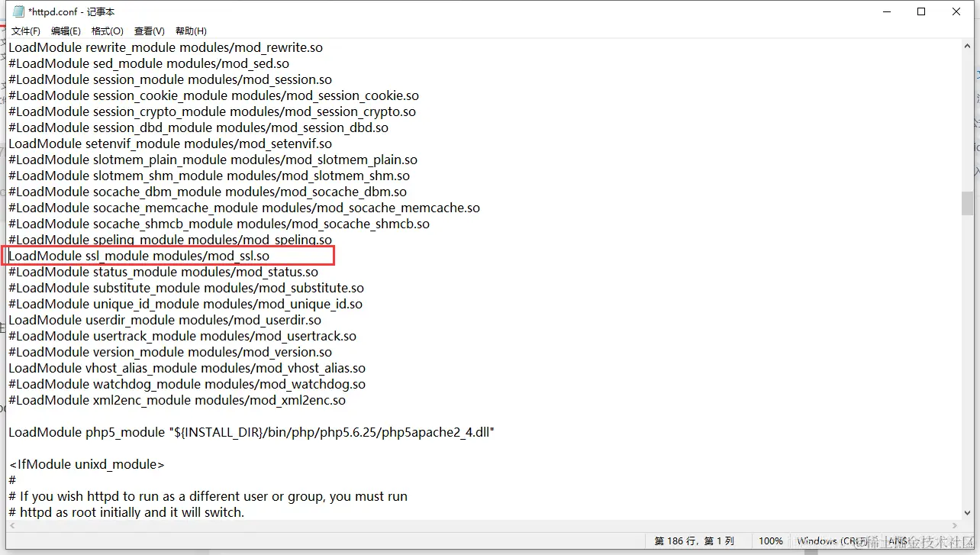Click the 100% zoom status entry

[x=771, y=540]
